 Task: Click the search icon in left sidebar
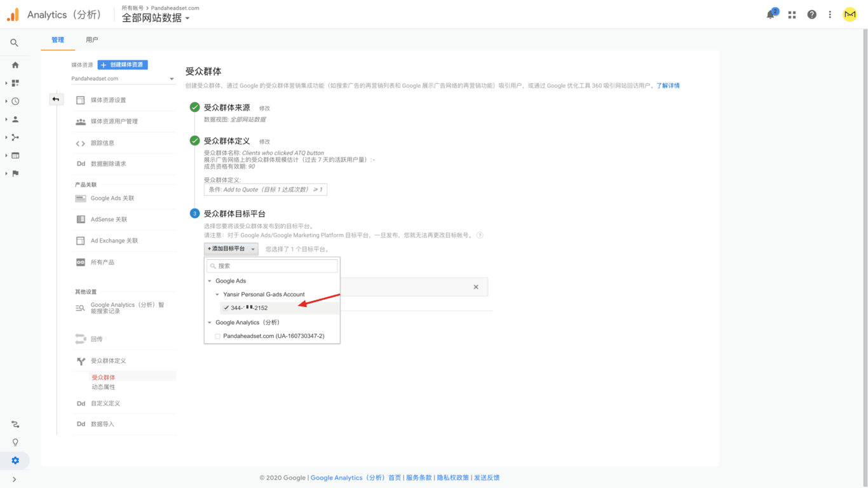[x=14, y=43]
